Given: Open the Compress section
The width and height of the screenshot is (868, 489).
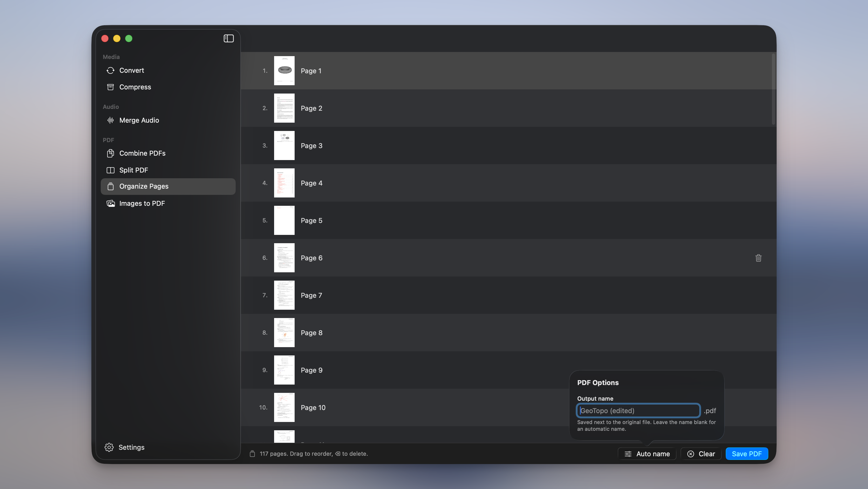Looking at the screenshot, I should coord(168,87).
